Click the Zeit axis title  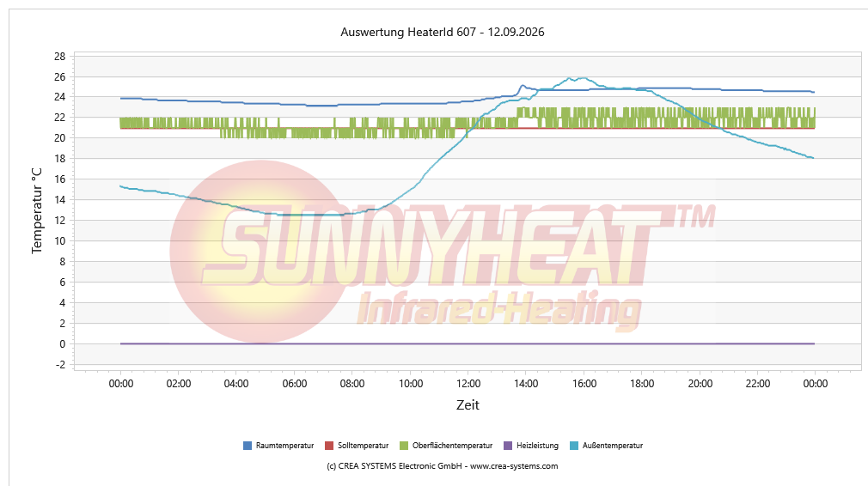pyautogui.click(x=468, y=405)
